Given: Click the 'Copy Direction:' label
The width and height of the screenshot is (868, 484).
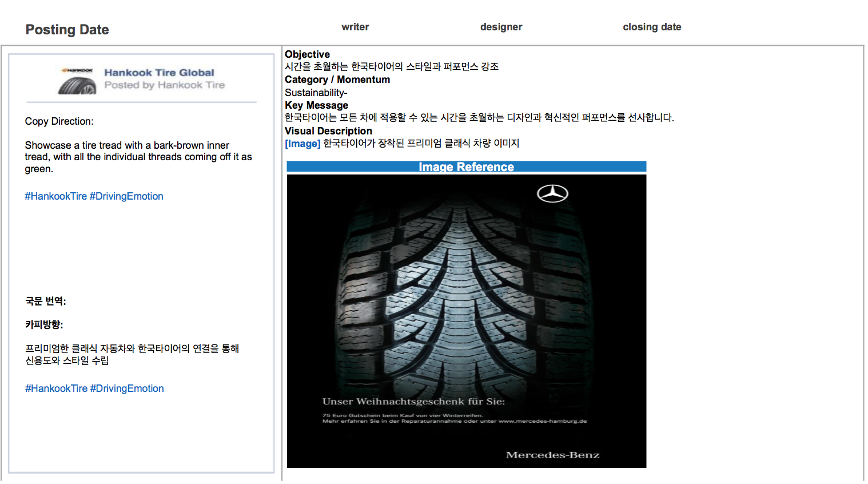Looking at the screenshot, I should click(59, 121).
